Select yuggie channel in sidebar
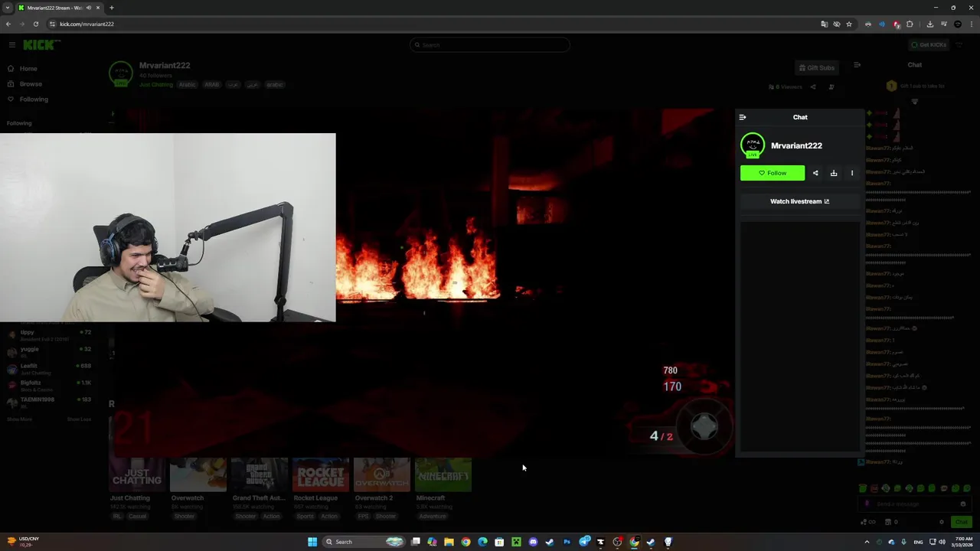 coord(49,352)
